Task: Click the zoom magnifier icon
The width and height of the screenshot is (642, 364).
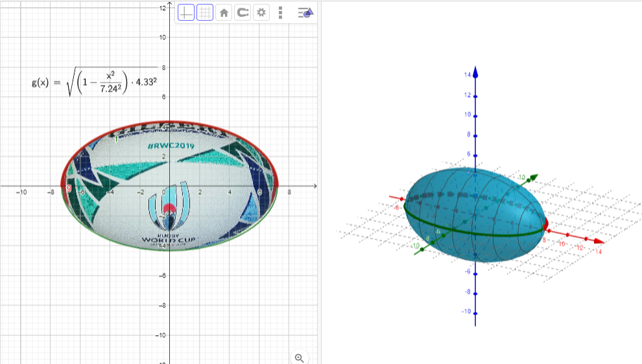Action: [300, 358]
